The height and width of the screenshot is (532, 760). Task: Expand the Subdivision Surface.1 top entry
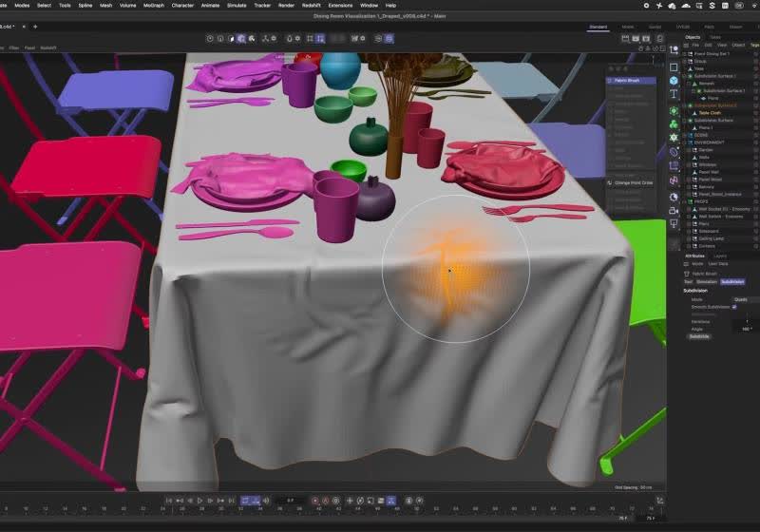684,76
